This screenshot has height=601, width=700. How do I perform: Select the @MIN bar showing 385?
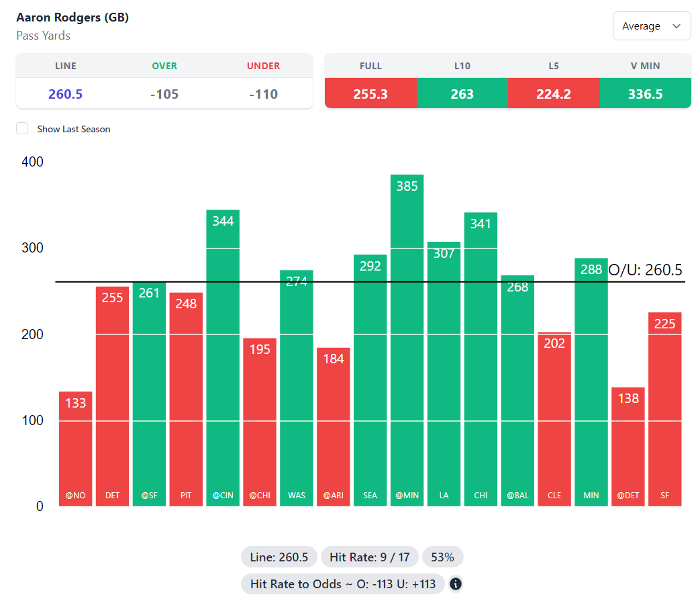click(407, 340)
